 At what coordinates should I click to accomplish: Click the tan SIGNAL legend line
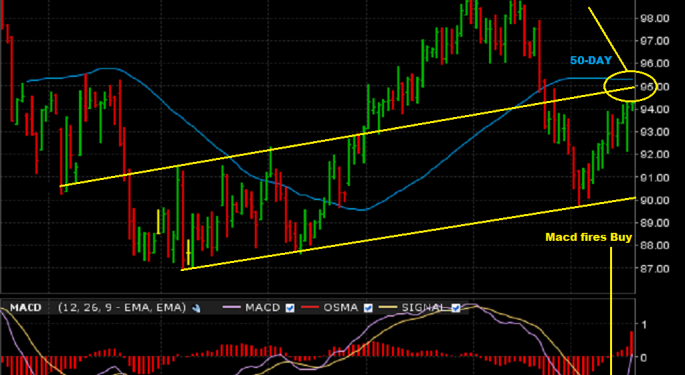pos(389,308)
